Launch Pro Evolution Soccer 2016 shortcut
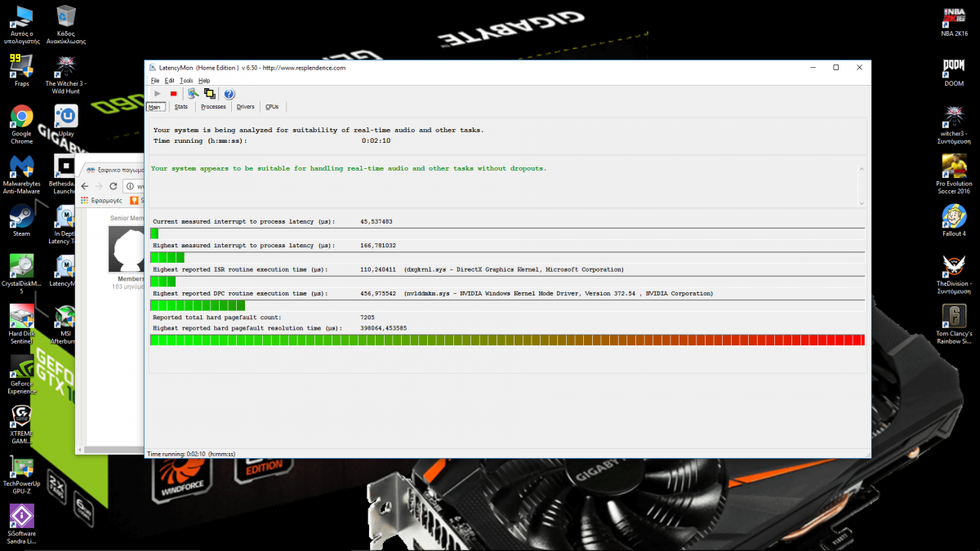Image resolution: width=980 pixels, height=551 pixels. (x=954, y=175)
